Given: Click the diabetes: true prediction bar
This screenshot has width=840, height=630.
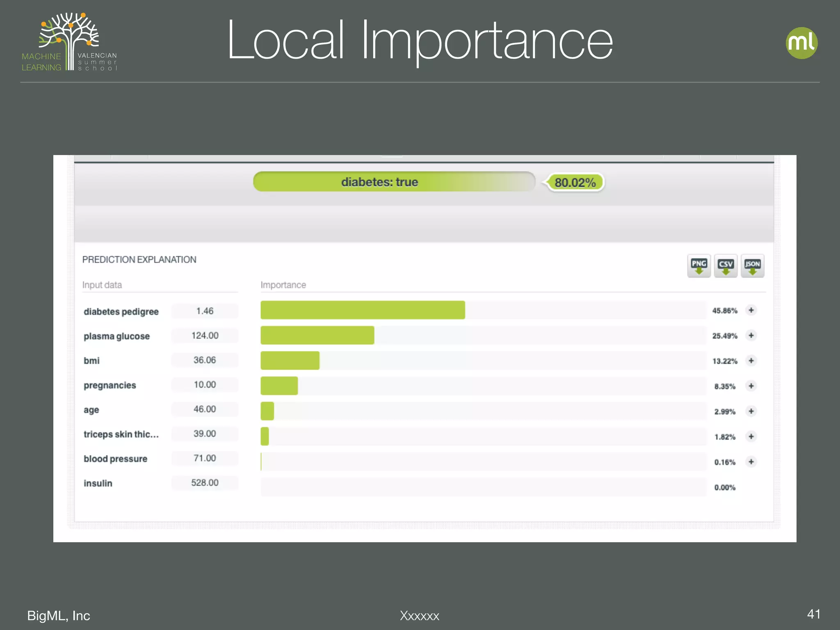Looking at the screenshot, I should pos(394,182).
